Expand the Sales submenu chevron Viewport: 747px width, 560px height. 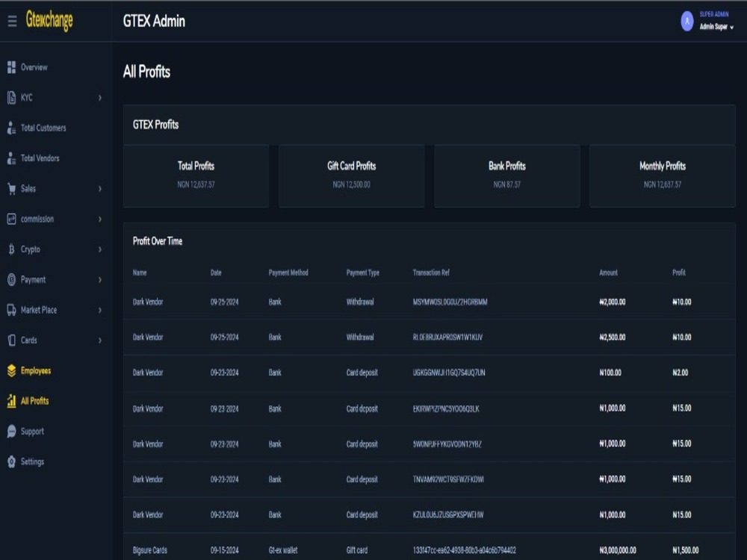tap(99, 189)
